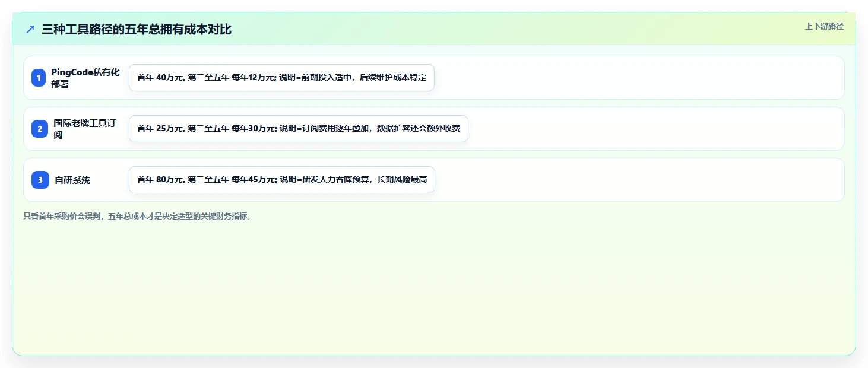The width and height of the screenshot is (868, 368).
Task: Click the arrow icon beside the title
Action: [30, 30]
